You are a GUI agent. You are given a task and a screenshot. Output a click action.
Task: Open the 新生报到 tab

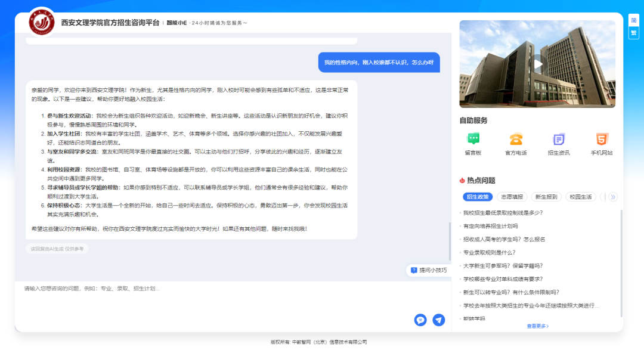pyautogui.click(x=546, y=197)
